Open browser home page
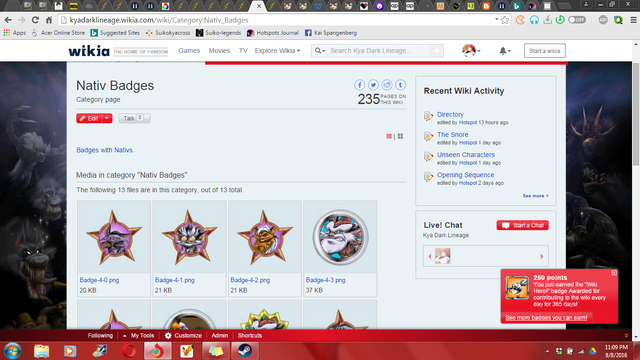Viewport: 640px width, 360px height. pos(49,20)
